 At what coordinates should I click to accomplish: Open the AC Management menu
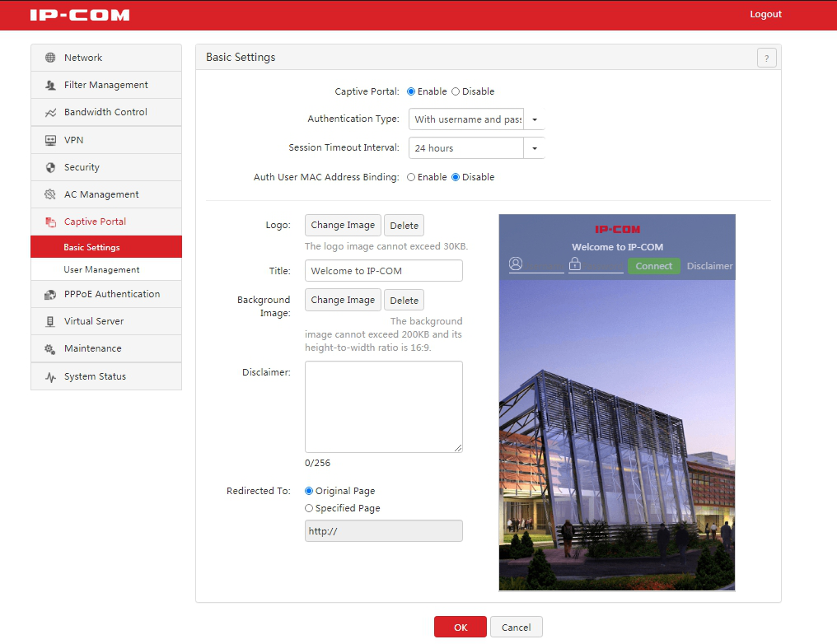point(106,194)
